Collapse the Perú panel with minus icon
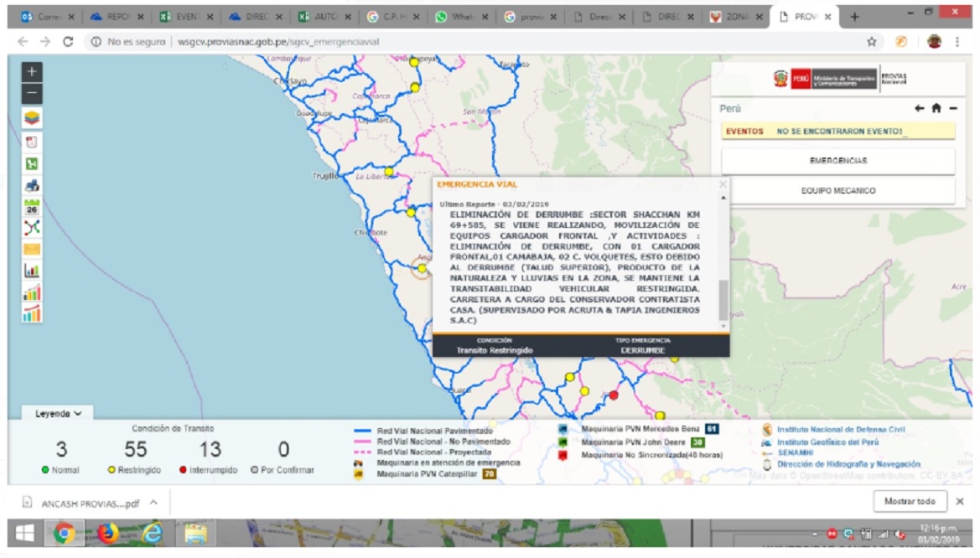 (953, 109)
